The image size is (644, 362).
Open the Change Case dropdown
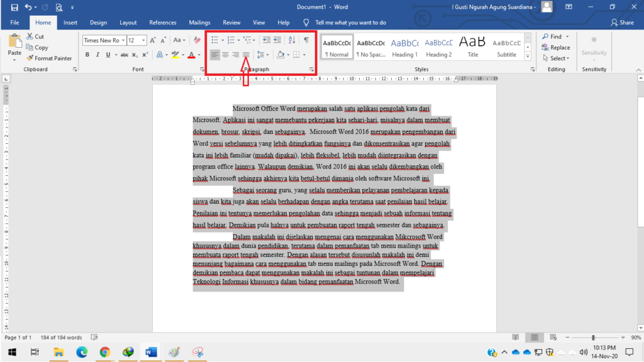coord(179,40)
